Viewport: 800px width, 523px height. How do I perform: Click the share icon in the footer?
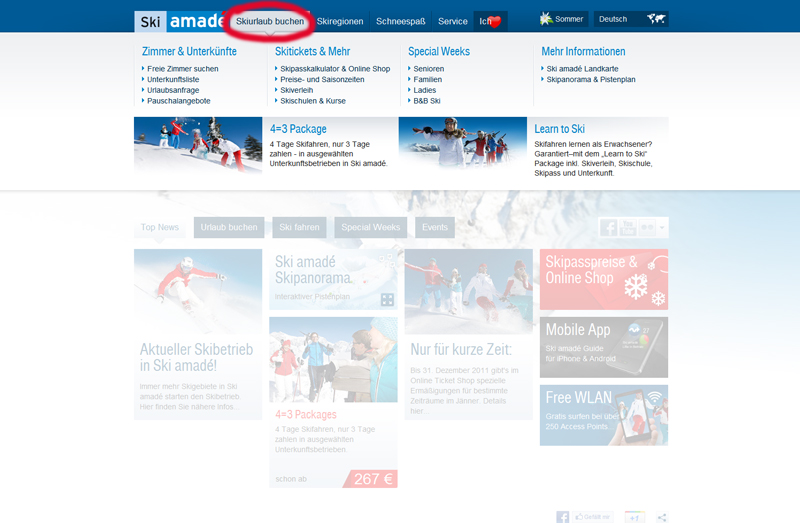coord(662,517)
